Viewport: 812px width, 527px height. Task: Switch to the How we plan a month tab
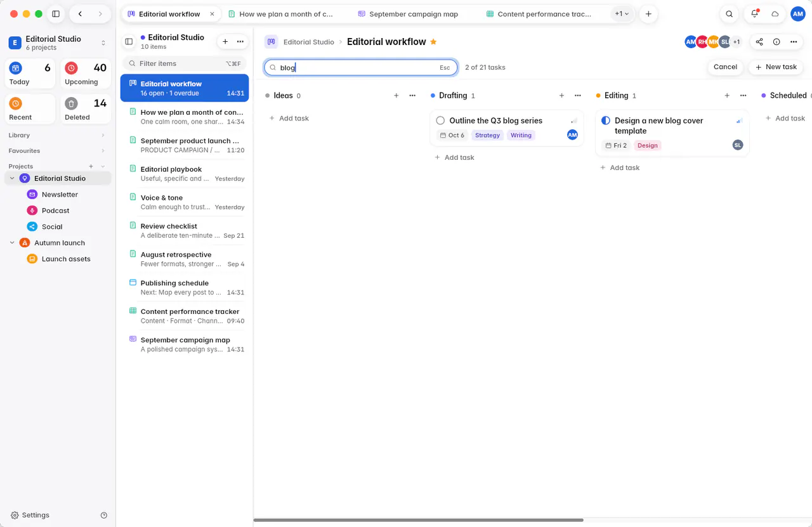(x=280, y=14)
